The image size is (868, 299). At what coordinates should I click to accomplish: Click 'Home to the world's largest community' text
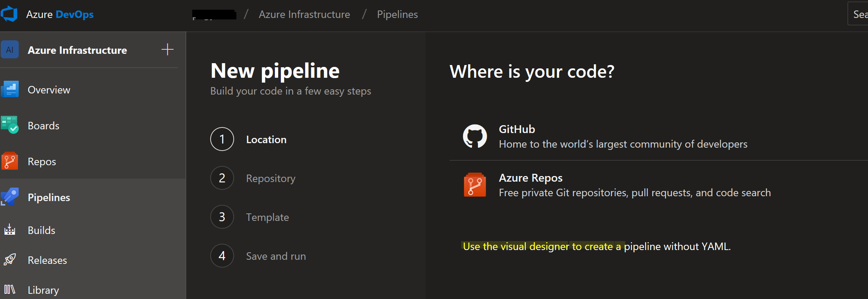(x=623, y=144)
